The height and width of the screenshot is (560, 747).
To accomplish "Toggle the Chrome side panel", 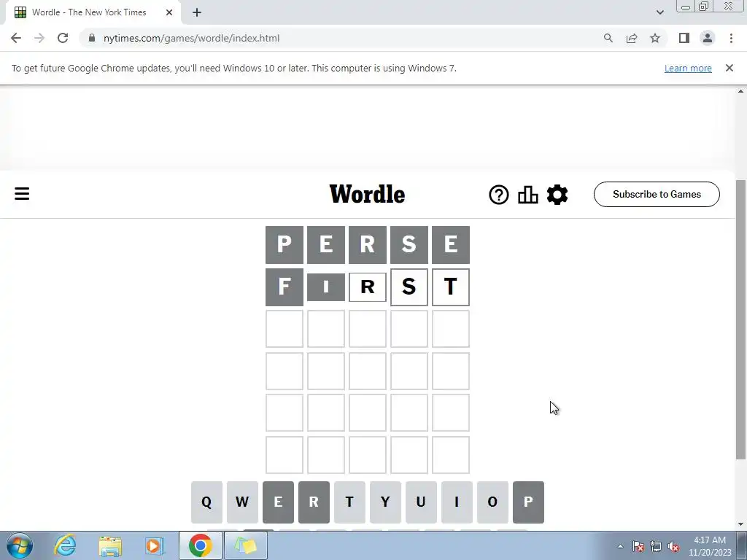I will [x=684, y=38].
